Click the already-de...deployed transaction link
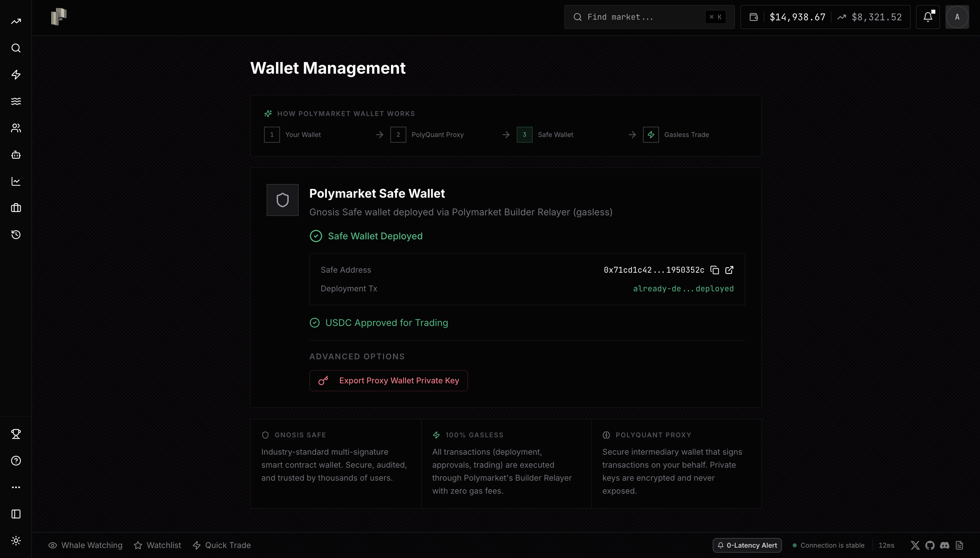Screen dimensions: 980x558 [683, 289]
